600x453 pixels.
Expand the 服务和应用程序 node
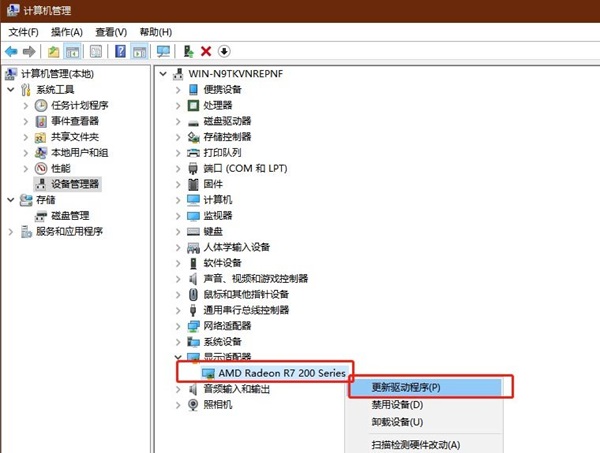coord(11,231)
